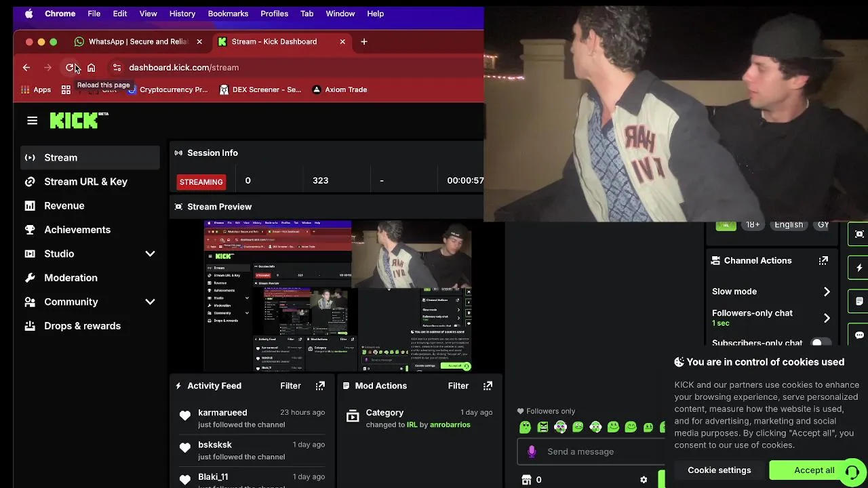Go back using the browser back arrow

click(26, 67)
